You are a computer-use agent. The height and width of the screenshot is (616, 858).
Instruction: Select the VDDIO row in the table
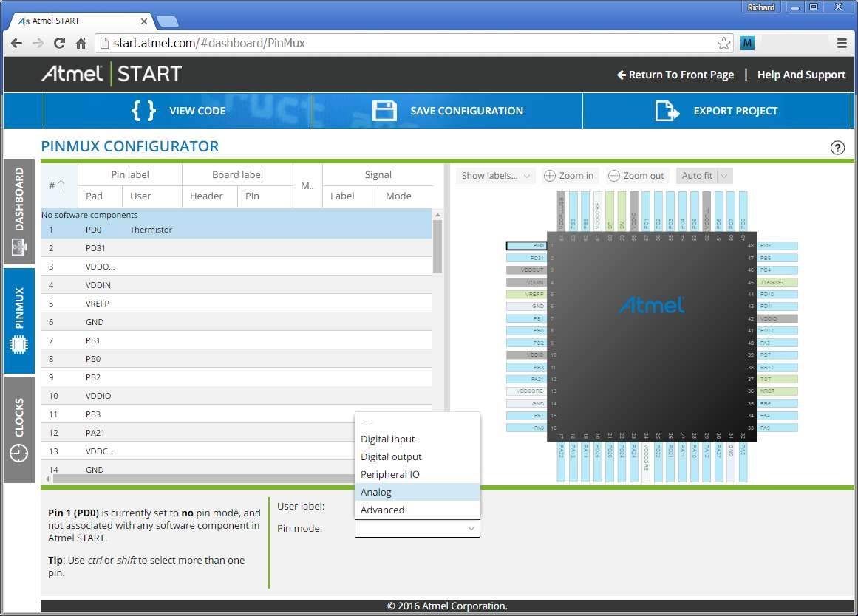click(x=236, y=396)
